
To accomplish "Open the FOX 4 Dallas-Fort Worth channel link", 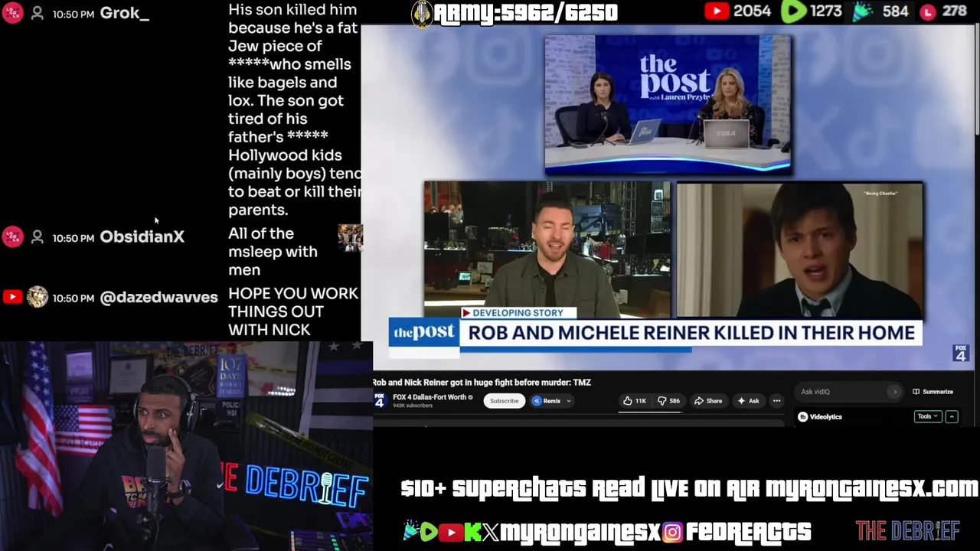I will click(429, 397).
